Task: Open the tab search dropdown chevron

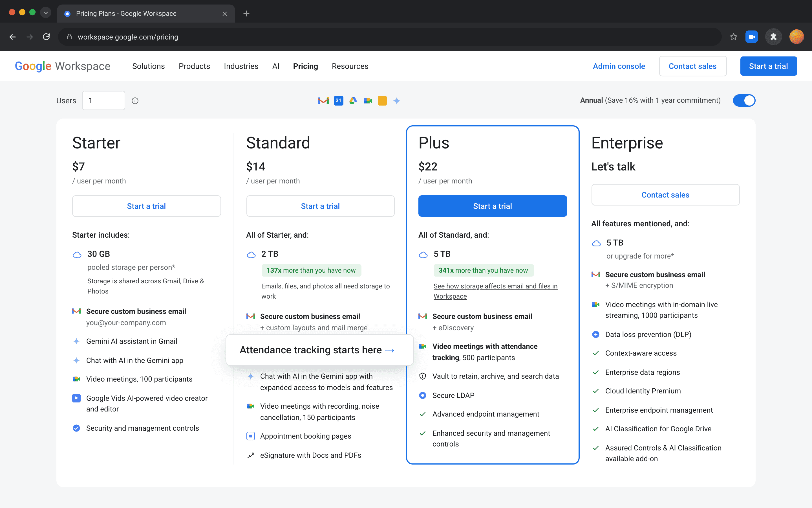Action: tap(46, 13)
